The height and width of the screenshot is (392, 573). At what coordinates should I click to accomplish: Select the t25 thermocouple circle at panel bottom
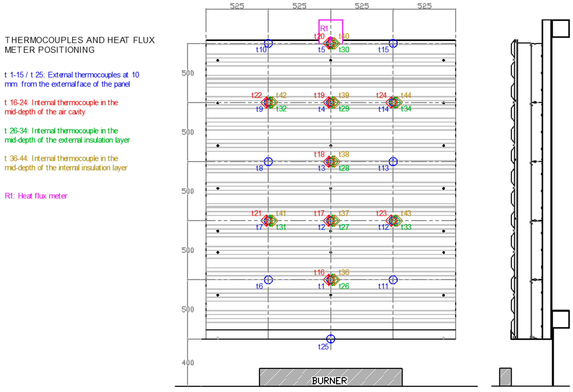tap(331, 339)
